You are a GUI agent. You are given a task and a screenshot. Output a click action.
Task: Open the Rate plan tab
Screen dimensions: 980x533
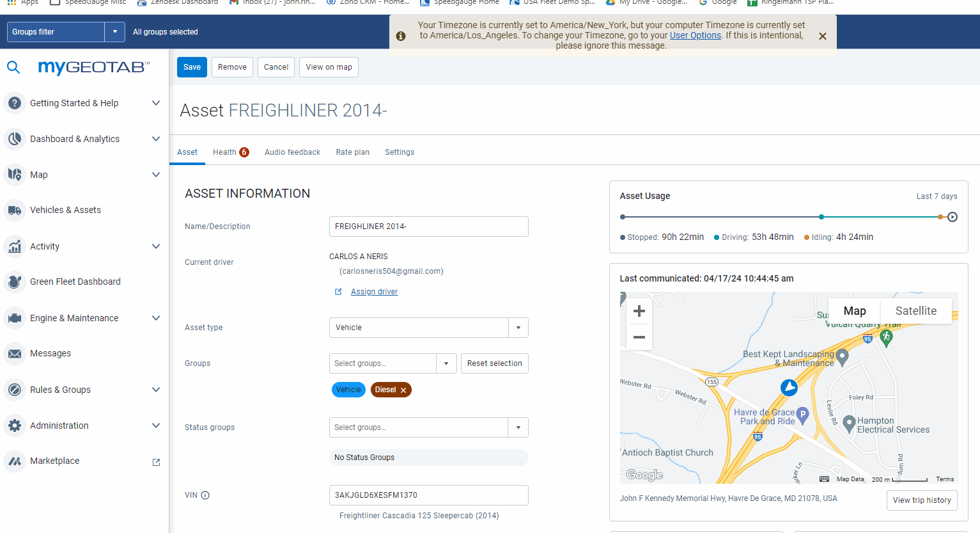pyautogui.click(x=353, y=152)
